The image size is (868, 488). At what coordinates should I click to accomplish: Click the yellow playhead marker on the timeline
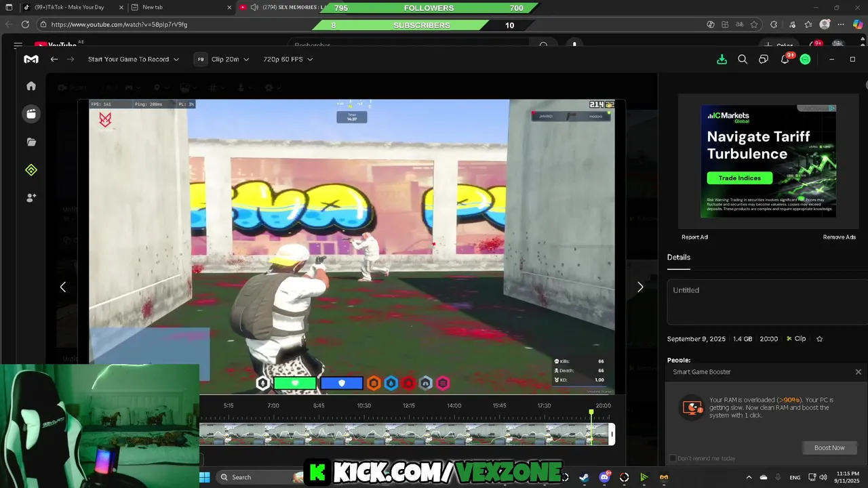pos(591,412)
